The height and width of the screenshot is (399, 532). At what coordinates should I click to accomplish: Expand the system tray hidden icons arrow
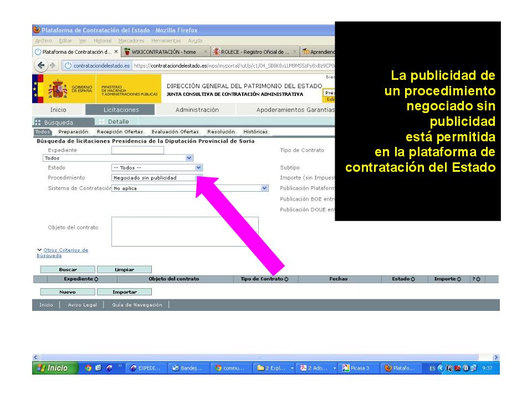click(441, 368)
